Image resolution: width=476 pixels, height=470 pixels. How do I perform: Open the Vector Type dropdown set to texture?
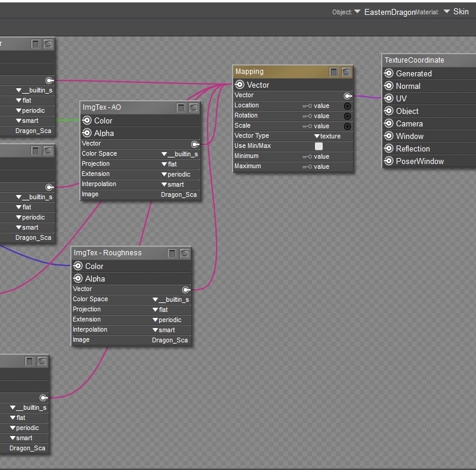tap(327, 136)
